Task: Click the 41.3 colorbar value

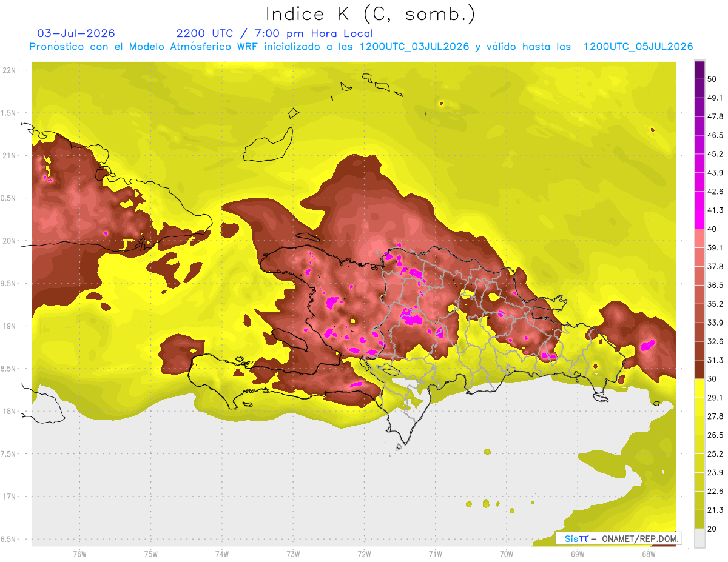Action: click(715, 210)
